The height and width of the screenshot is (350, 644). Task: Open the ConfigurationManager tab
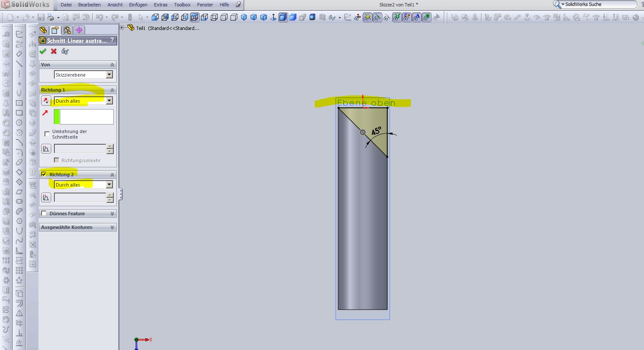pyautogui.click(x=67, y=30)
